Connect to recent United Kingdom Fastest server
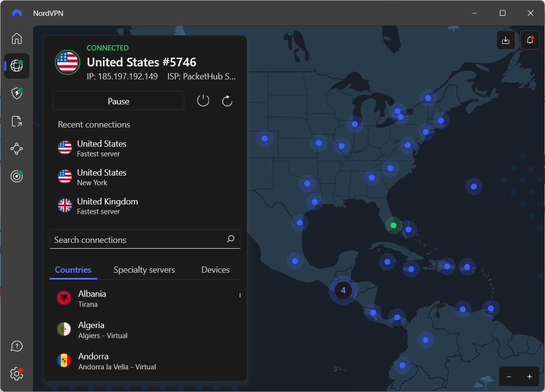The image size is (545, 392). click(145, 206)
